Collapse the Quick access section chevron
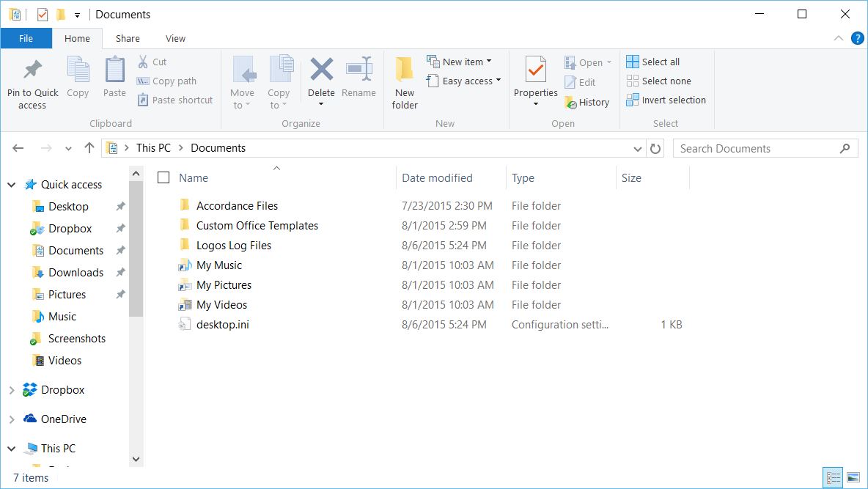The image size is (868, 489). (x=10, y=184)
